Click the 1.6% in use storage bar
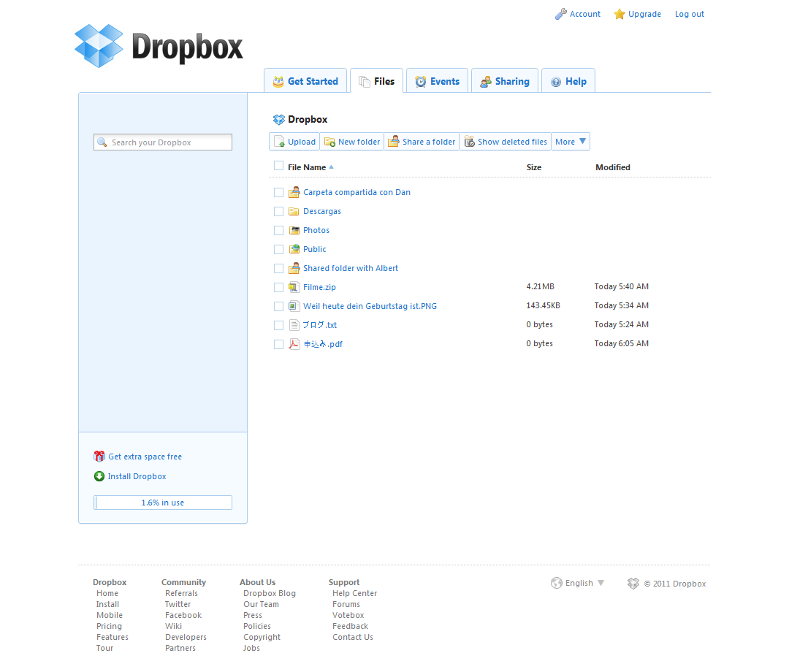The image size is (789, 672). pyautogui.click(x=163, y=503)
